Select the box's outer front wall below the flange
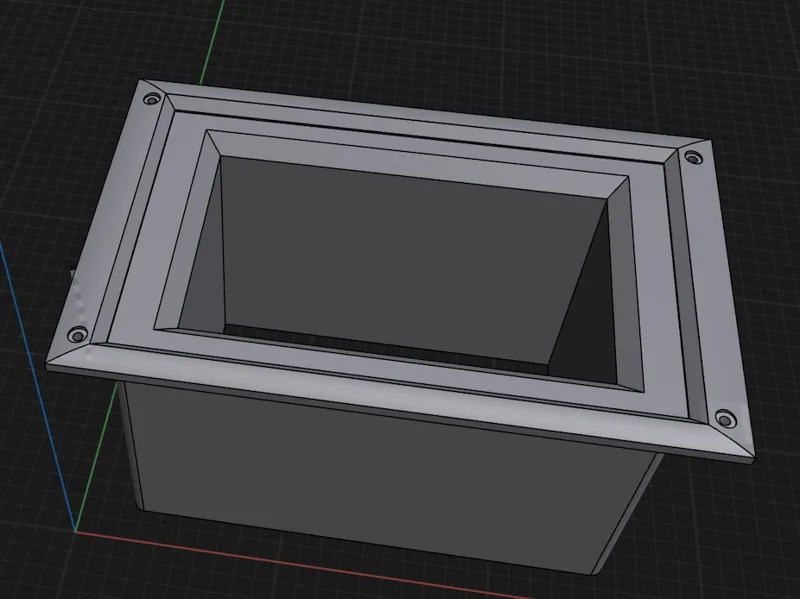The height and width of the screenshot is (599, 800). (x=388, y=480)
